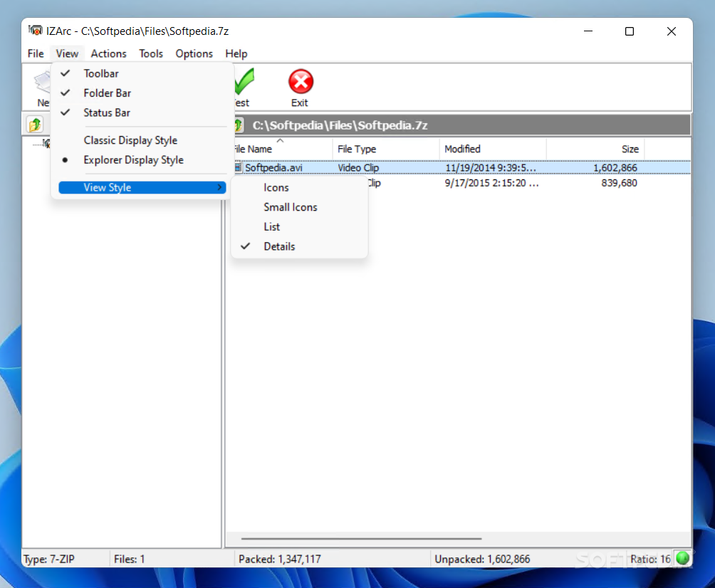Click the IZArc app icon in title bar

pyautogui.click(x=36, y=31)
